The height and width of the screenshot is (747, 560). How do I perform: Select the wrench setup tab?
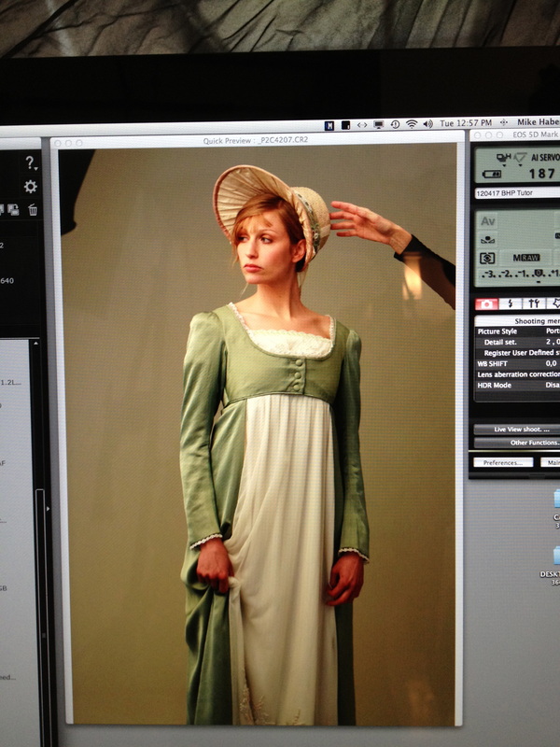[x=533, y=303]
